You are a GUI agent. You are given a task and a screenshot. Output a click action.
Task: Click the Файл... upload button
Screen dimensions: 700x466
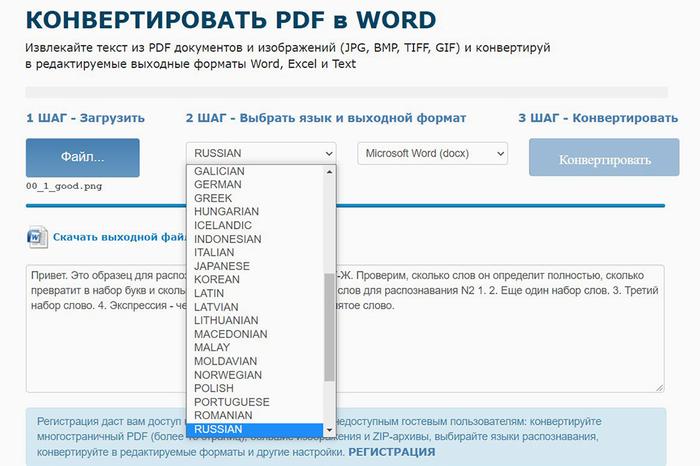pos(82,157)
